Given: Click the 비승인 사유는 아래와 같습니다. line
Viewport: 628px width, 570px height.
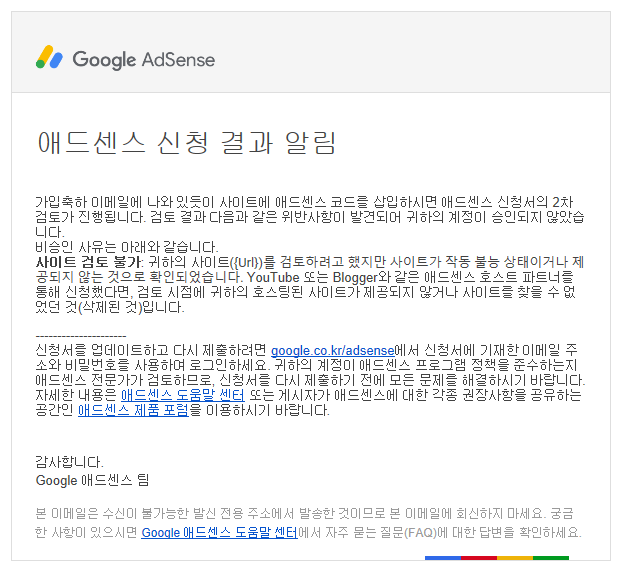Looking at the screenshot, I should [127, 247].
